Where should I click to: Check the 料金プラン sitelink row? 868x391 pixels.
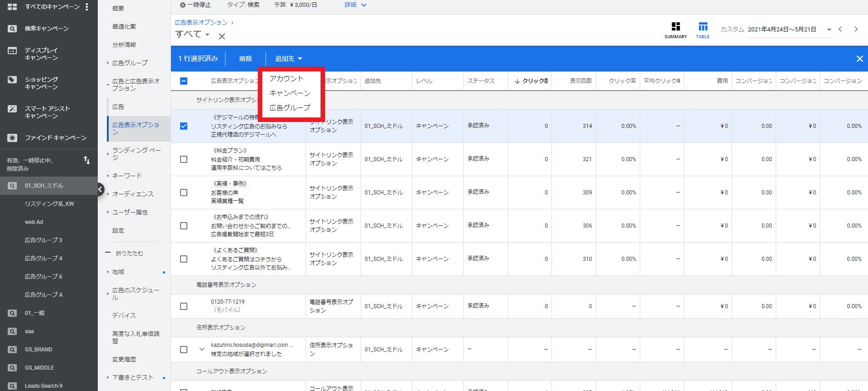tap(184, 159)
